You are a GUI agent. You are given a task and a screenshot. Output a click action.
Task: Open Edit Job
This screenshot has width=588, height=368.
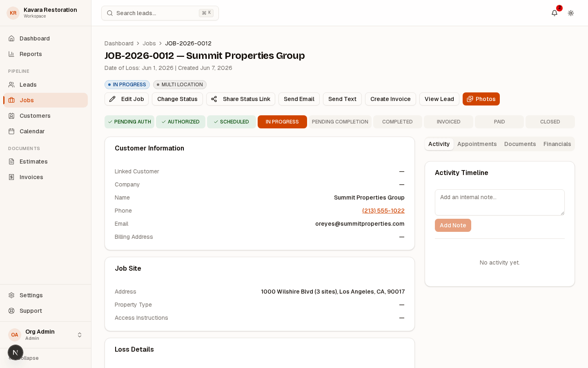pyautogui.click(x=127, y=99)
